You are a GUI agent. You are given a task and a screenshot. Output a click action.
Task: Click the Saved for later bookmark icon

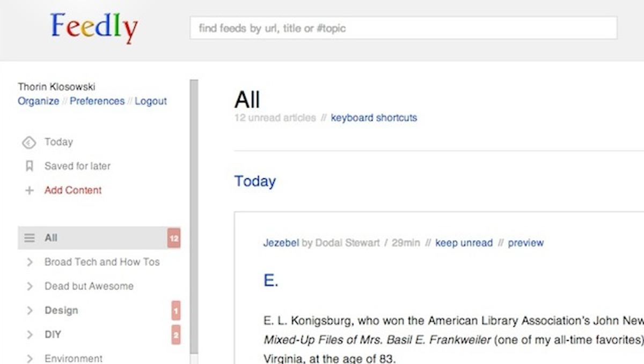[x=30, y=166]
